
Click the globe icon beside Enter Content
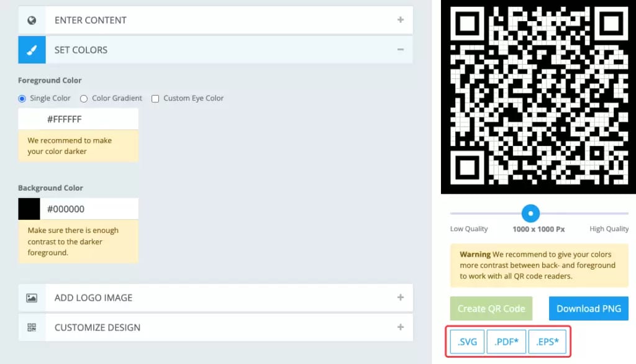tap(32, 20)
